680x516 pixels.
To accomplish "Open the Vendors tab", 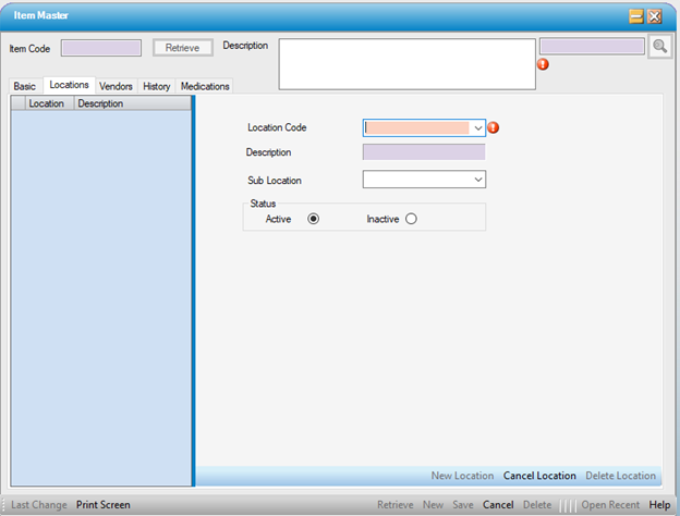I will click(x=116, y=87).
